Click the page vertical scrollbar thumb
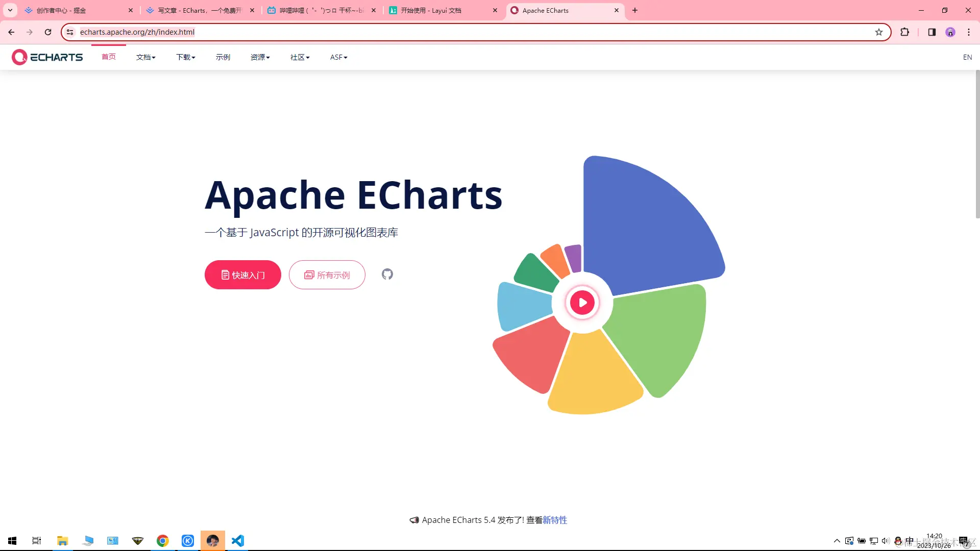The width and height of the screenshot is (980, 551). (977, 144)
